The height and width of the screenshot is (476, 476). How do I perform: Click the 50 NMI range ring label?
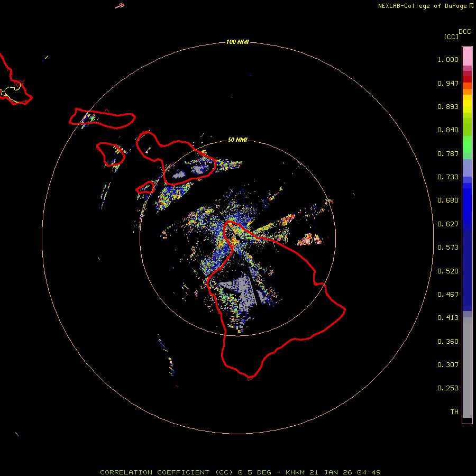pos(237,140)
